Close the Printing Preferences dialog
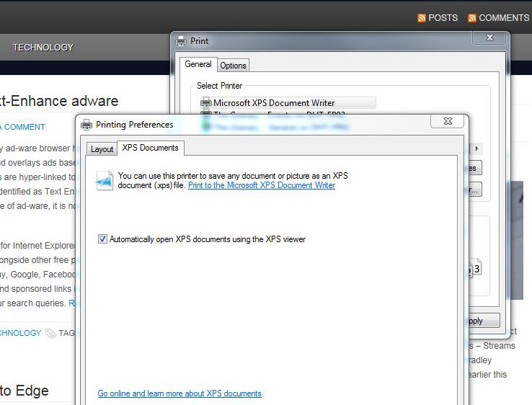Viewport: 532px width, 405px height. tap(448, 121)
